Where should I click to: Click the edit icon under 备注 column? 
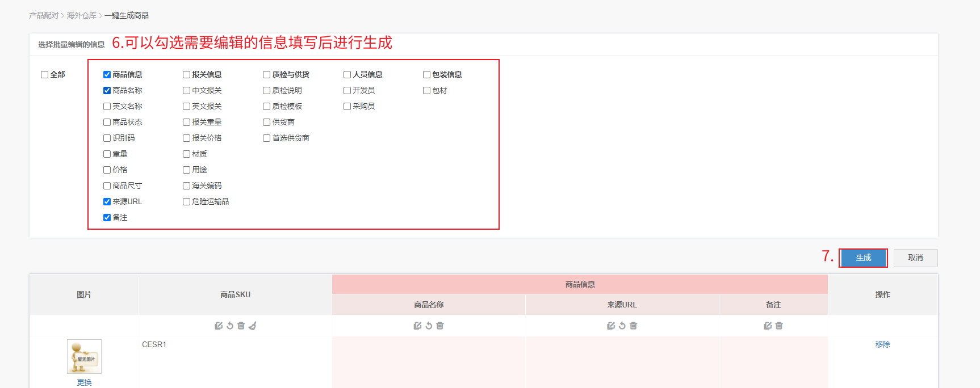pyautogui.click(x=768, y=326)
